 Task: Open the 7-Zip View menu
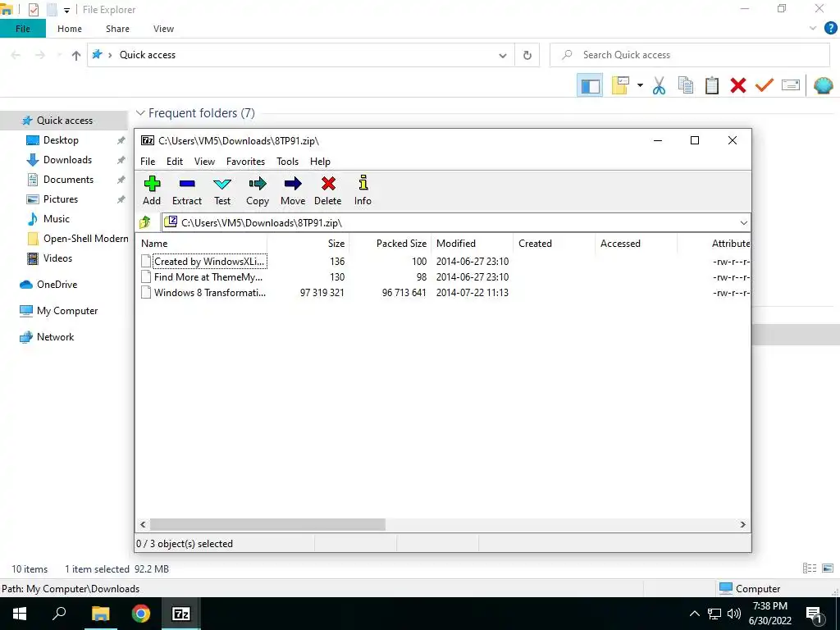(204, 162)
